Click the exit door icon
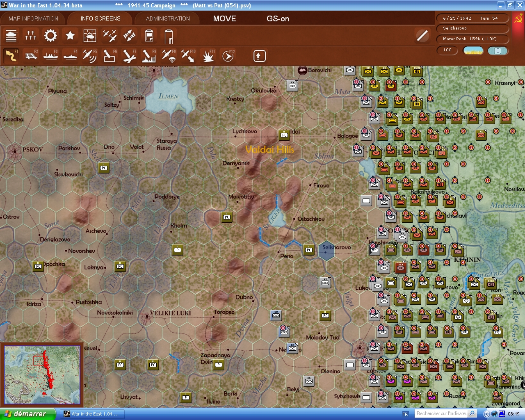Image resolution: width=525 pixels, height=420 pixels. click(x=169, y=36)
